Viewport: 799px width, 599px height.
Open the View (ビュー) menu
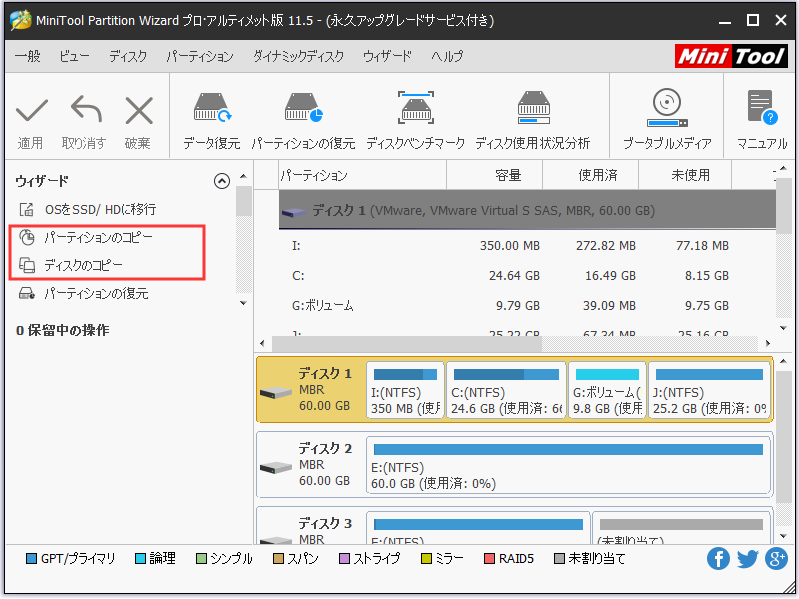pyautogui.click(x=74, y=56)
